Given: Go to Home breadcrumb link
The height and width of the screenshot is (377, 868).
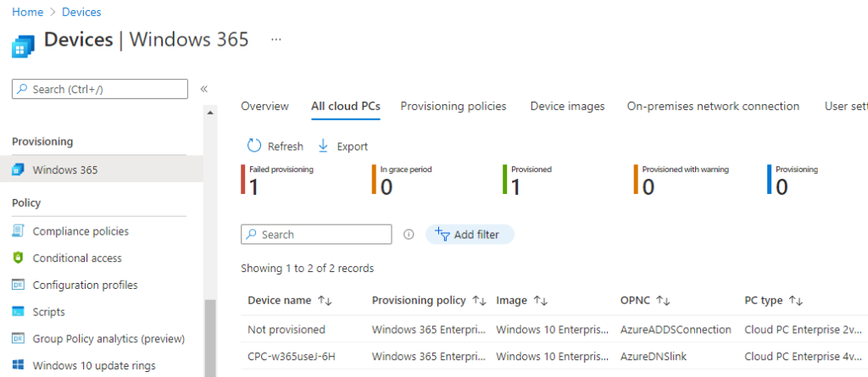Looking at the screenshot, I should coord(28,12).
